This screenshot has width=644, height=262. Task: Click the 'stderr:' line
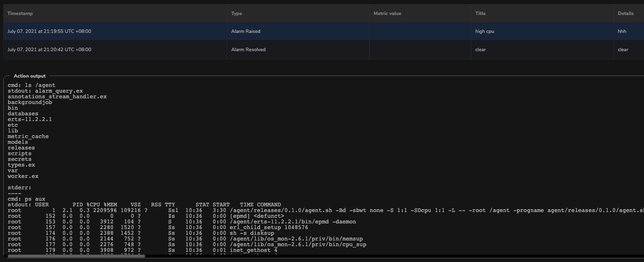20,188
